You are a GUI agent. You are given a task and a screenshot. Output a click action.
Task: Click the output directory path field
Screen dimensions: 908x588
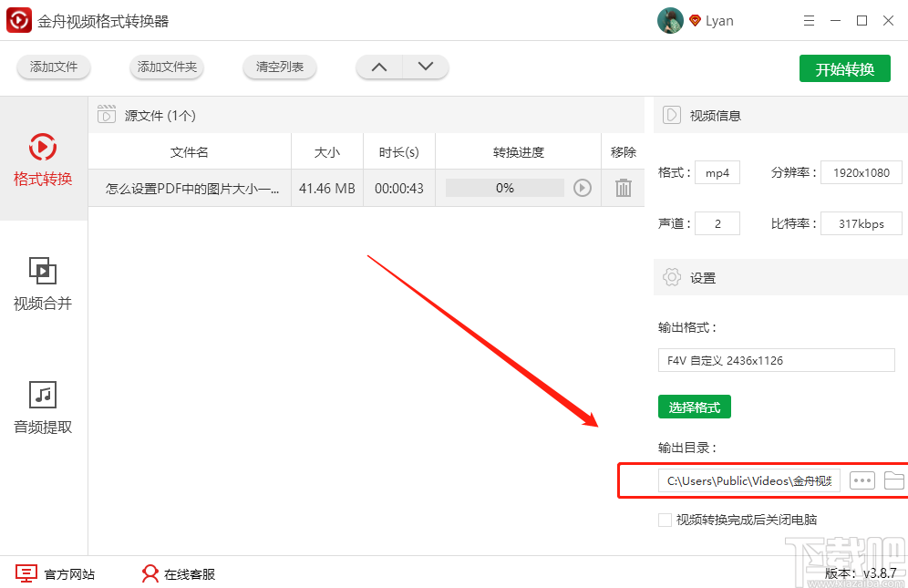click(x=748, y=480)
